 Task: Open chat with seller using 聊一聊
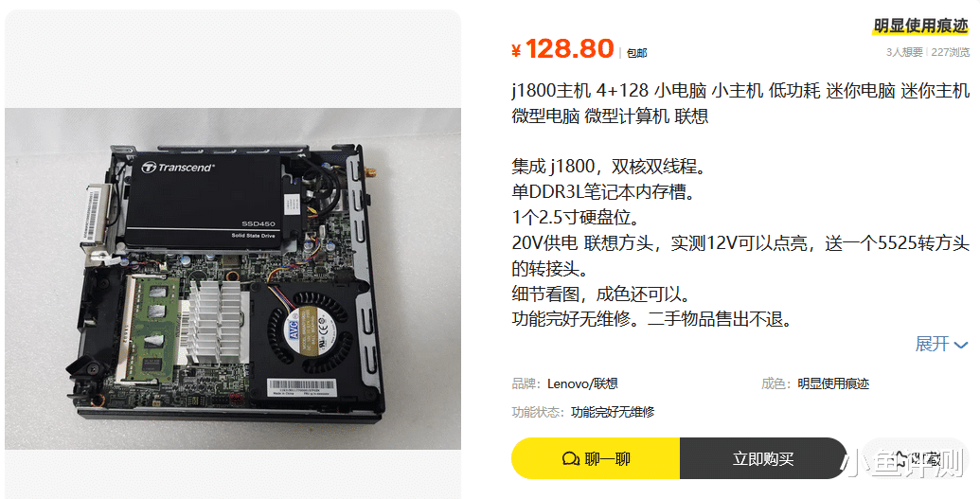[x=596, y=458]
